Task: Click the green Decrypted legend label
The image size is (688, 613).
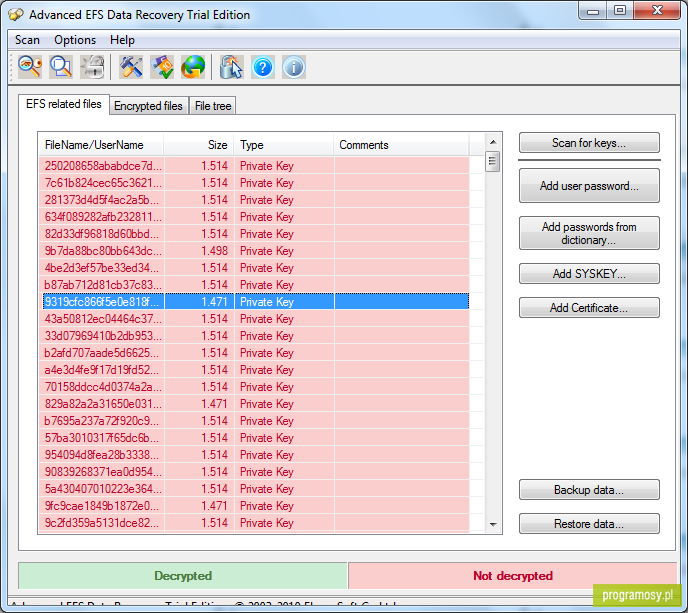Action: click(183, 576)
